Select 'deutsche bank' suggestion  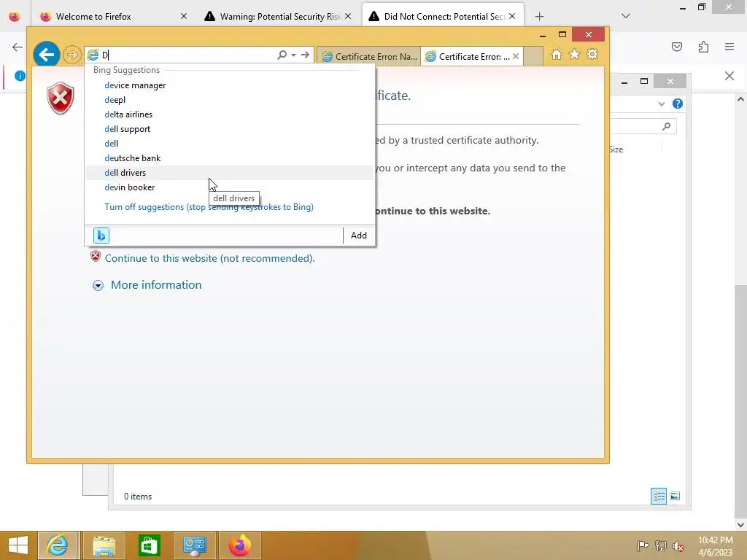coord(230,158)
